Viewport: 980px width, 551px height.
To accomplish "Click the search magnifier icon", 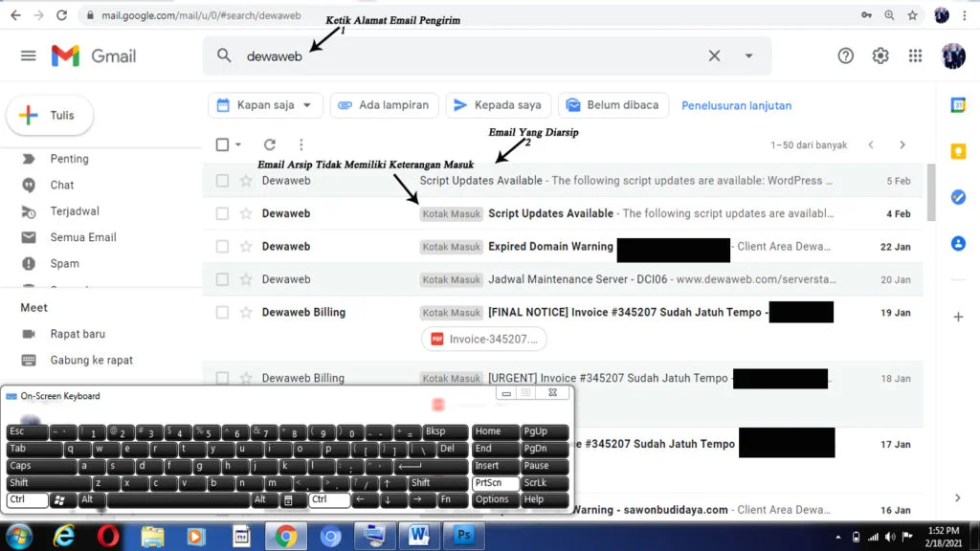I will tap(224, 55).
